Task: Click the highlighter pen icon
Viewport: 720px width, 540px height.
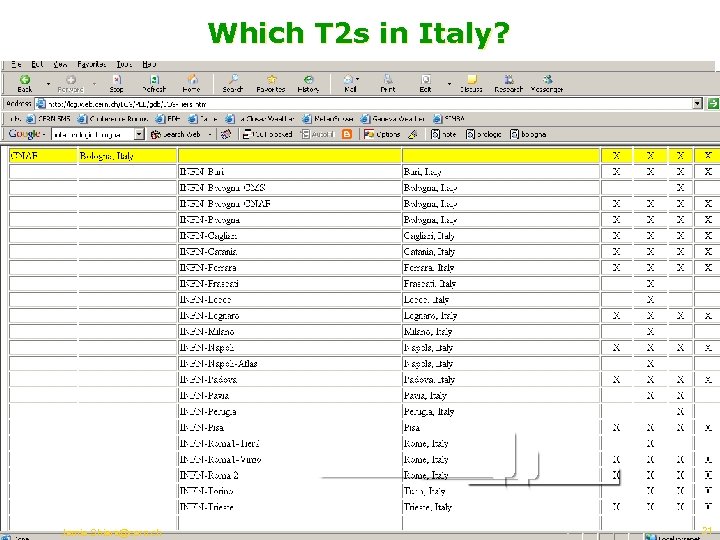Action: 413,134
